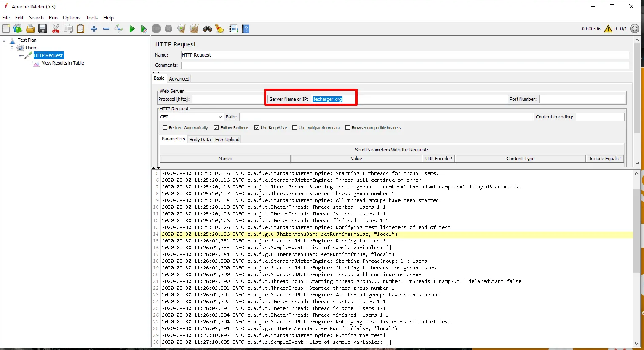The image size is (644, 350).
Task: Select the Parameters tab
Action: coord(173,139)
